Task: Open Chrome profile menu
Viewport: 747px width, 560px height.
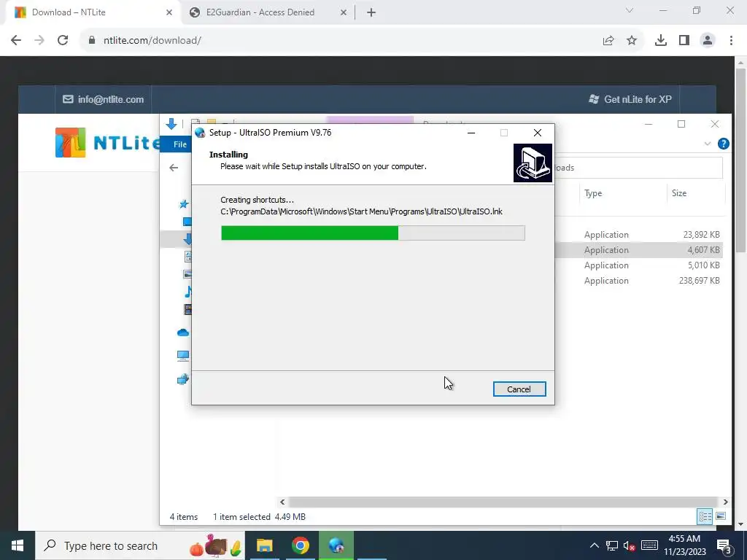Action: point(708,41)
